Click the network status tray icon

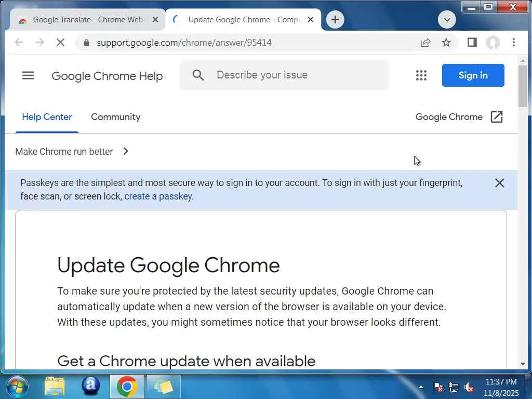453,387
